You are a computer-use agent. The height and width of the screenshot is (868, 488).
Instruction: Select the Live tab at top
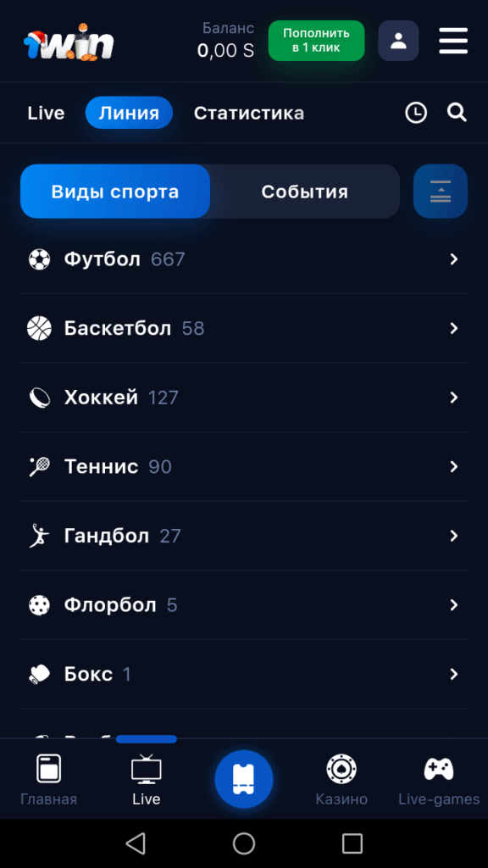coord(46,113)
